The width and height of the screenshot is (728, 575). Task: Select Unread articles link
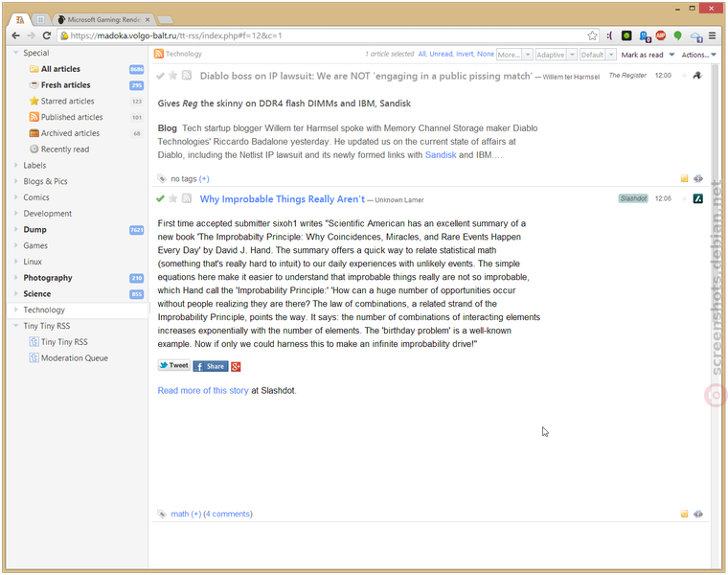(441, 54)
